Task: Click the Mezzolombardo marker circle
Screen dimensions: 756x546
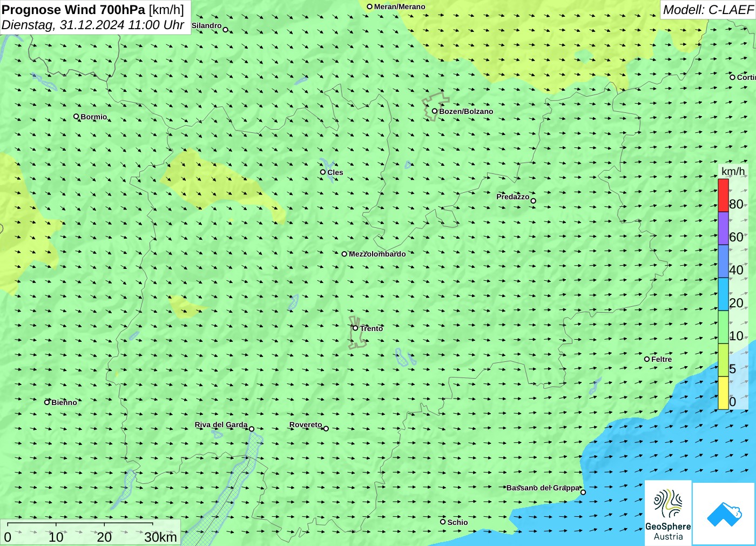Action: [x=345, y=253]
